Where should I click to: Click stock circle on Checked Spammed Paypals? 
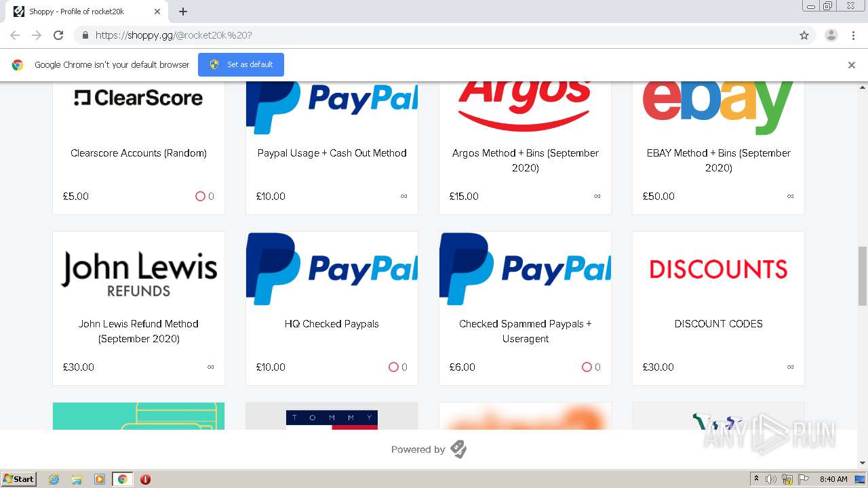click(x=587, y=367)
